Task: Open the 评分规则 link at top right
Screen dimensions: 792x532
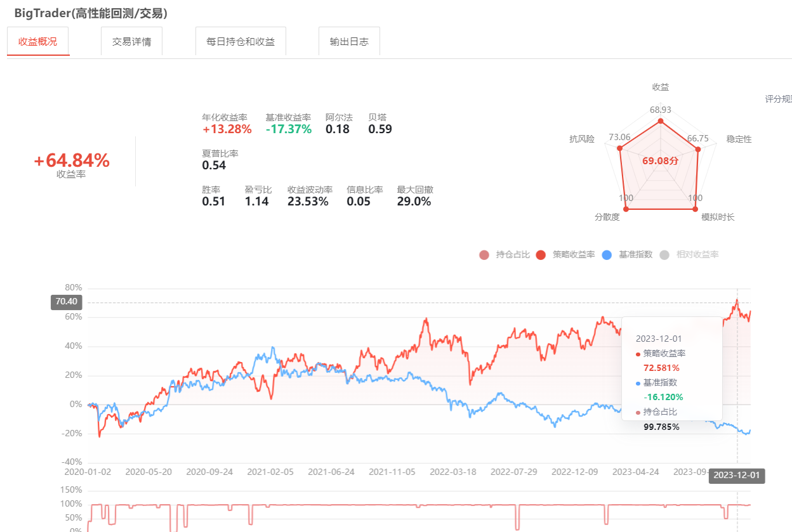Action: [778, 99]
